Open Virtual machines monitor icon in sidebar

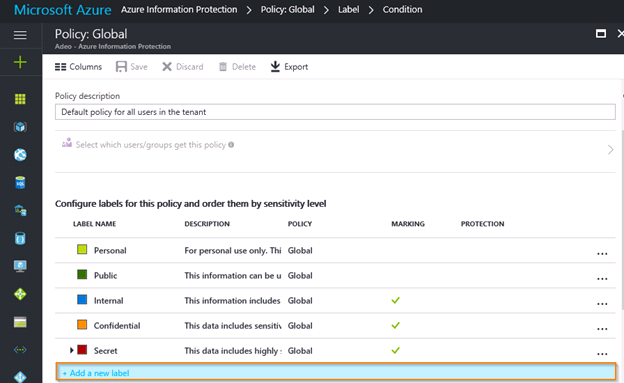20,266
